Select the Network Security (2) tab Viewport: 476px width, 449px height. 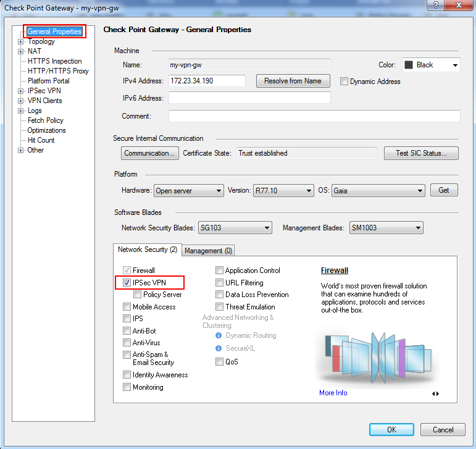148,250
